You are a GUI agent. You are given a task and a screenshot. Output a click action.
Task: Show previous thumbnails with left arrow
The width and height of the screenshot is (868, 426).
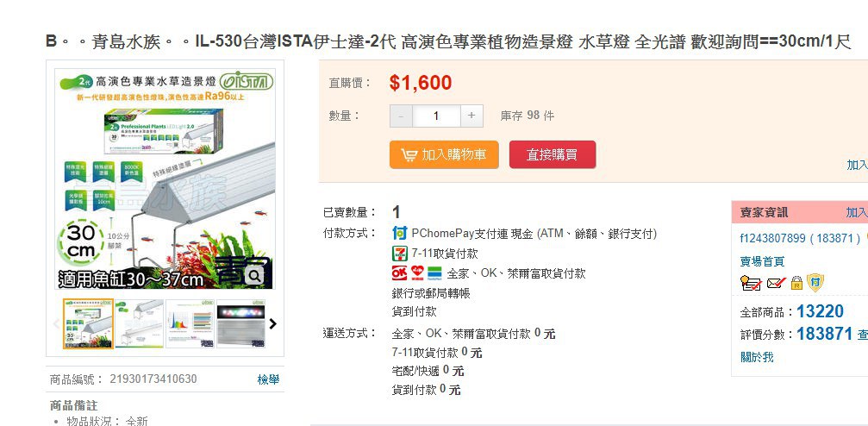[x=56, y=323]
